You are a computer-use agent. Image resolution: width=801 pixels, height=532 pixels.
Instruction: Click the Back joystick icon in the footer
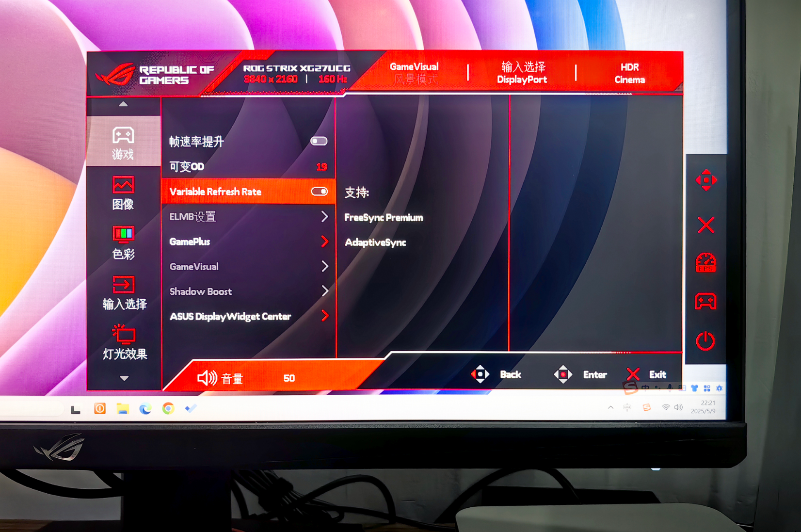[480, 374]
